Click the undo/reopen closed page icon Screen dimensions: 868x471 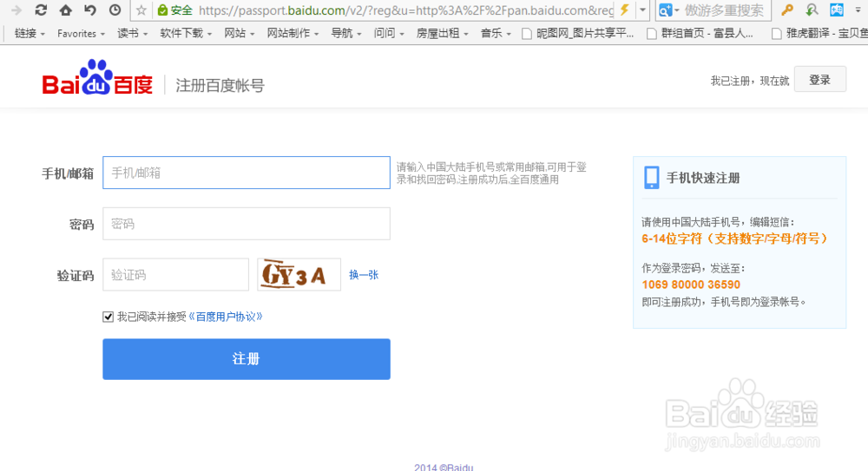pyautogui.click(x=89, y=10)
